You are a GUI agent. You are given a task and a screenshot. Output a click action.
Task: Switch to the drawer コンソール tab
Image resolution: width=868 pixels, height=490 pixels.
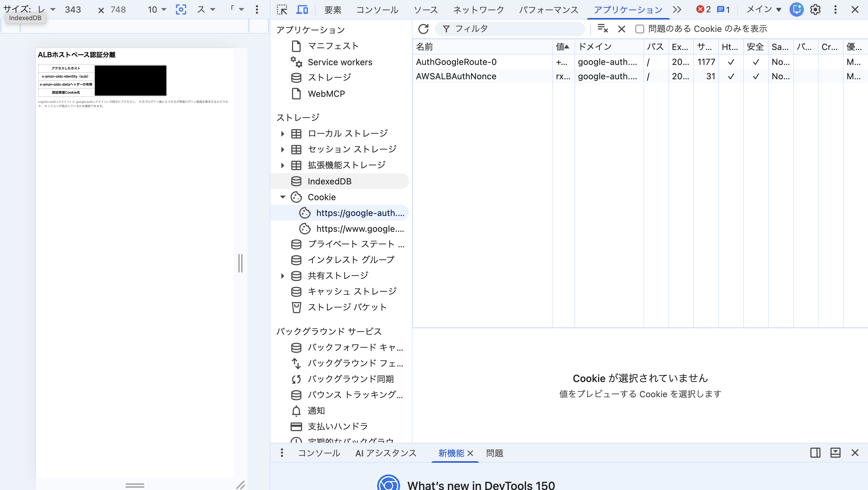pos(319,453)
